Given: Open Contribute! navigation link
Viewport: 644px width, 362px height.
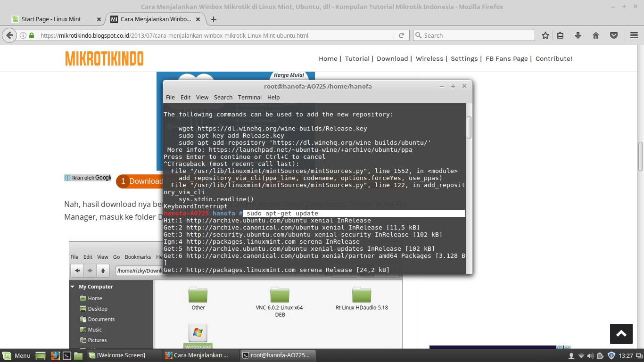Looking at the screenshot, I should [x=554, y=58].
